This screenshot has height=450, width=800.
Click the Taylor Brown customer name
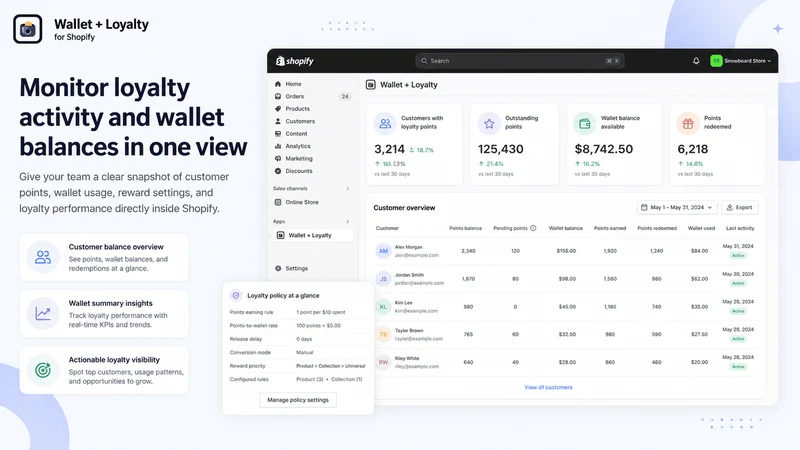(x=409, y=331)
